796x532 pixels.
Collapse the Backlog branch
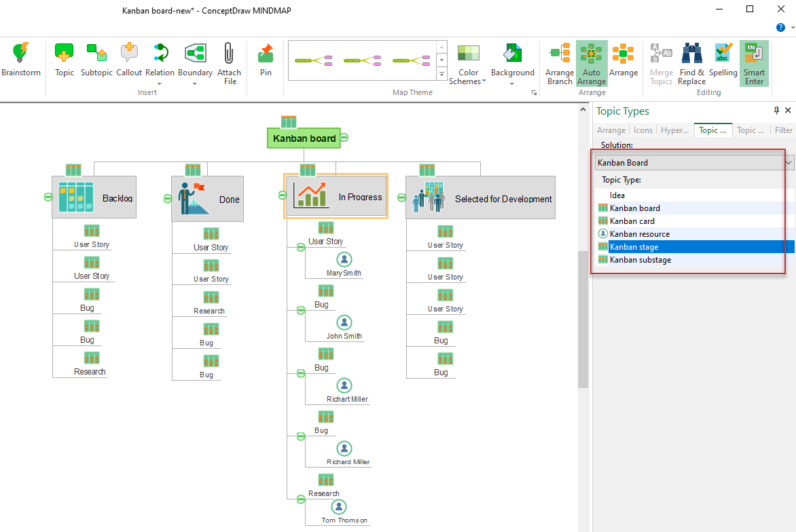click(48, 197)
